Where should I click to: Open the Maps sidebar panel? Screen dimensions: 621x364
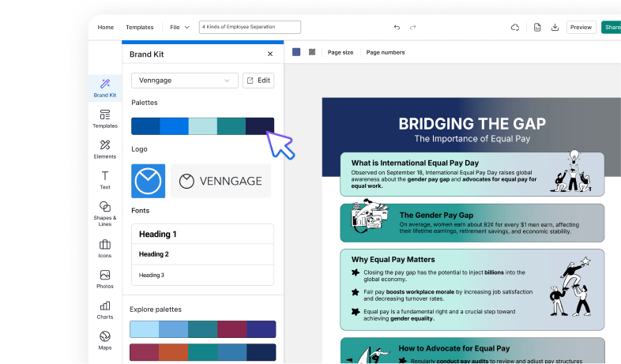pos(105,340)
